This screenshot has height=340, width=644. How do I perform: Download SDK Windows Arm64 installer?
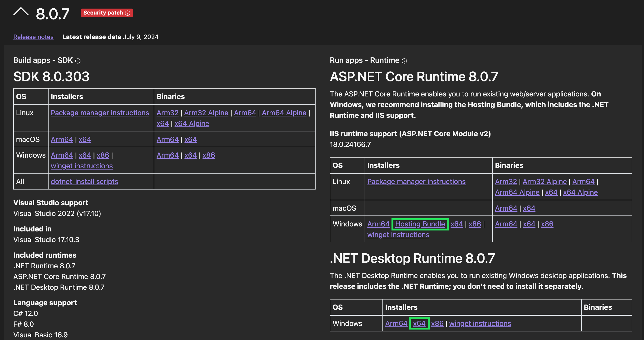(62, 155)
